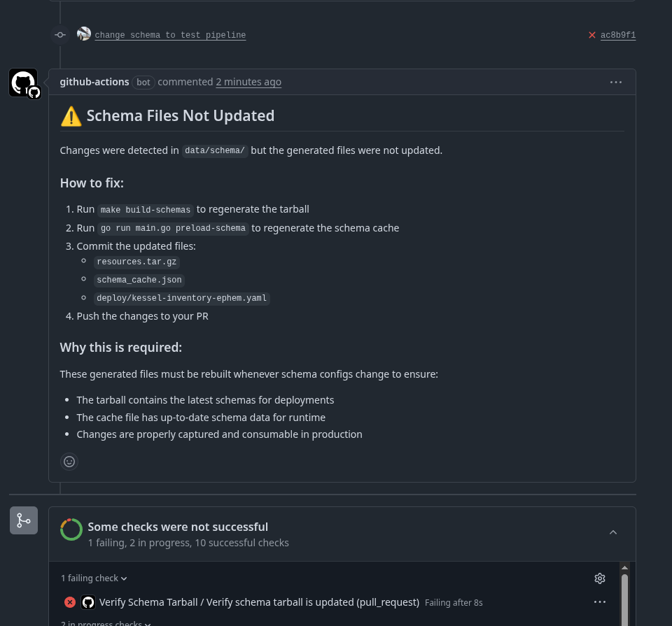This screenshot has width=672, height=626.
Task: Collapse the checks summary section
Action: pos(613,533)
